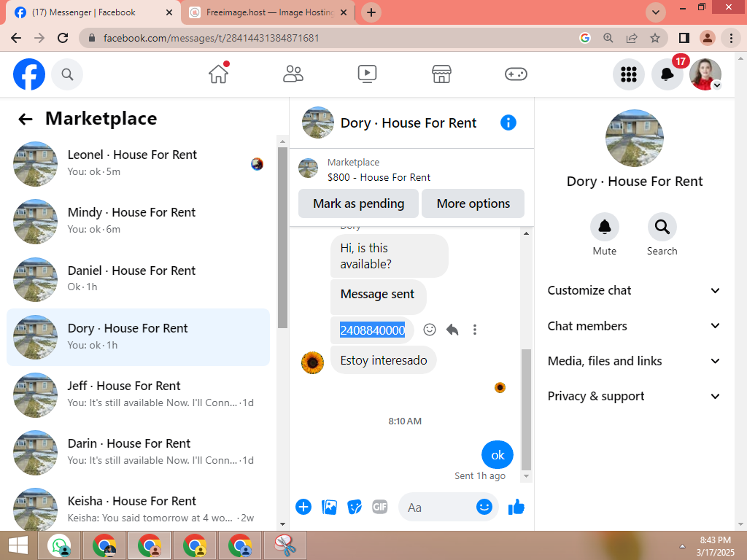Open Facebook search magnifier
Screen dimensions: 747x560
pyautogui.click(x=67, y=74)
